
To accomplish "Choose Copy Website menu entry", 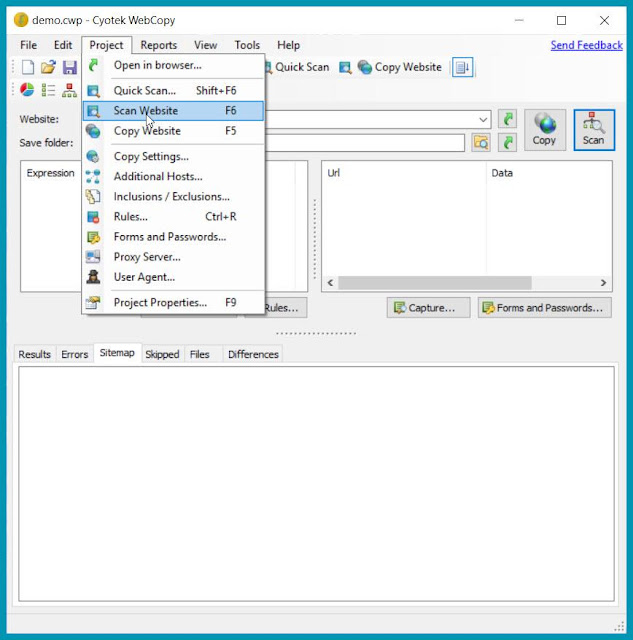I will point(173,131).
